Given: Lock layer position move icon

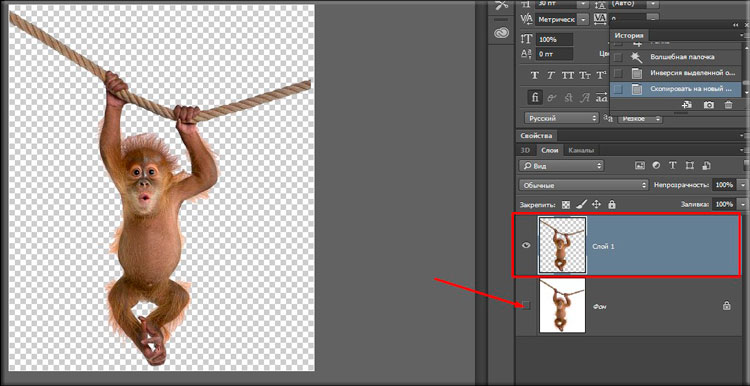Looking at the screenshot, I should tap(596, 204).
